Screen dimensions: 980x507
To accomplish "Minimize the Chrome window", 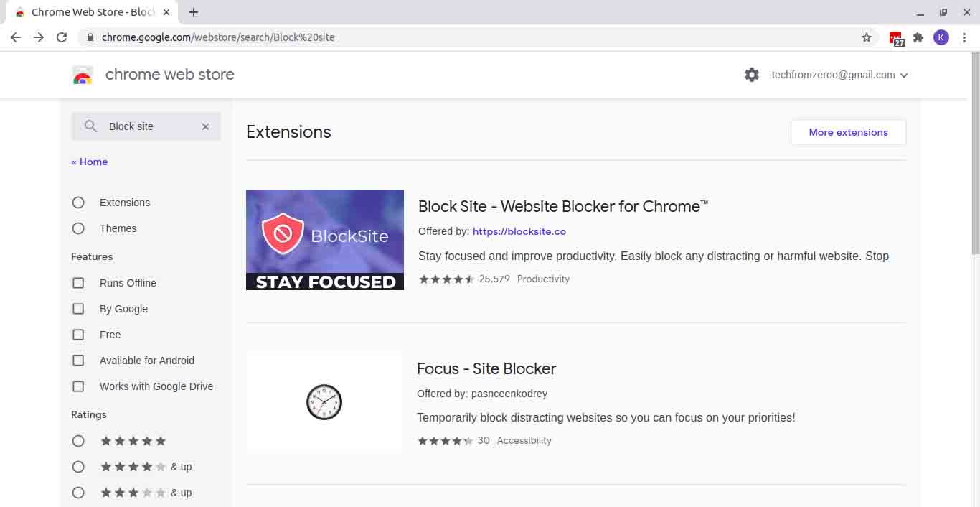I will [x=920, y=13].
